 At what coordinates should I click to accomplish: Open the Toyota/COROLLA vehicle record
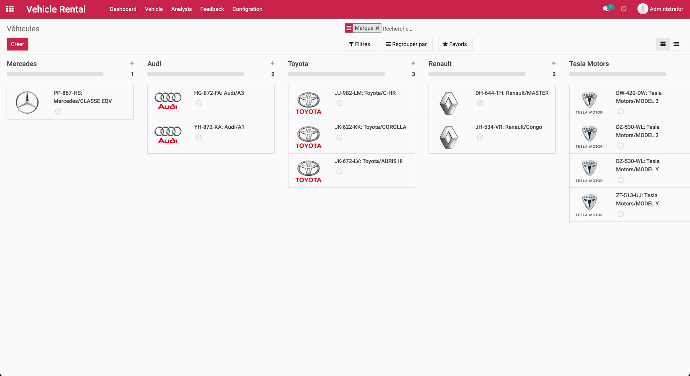pos(351,136)
